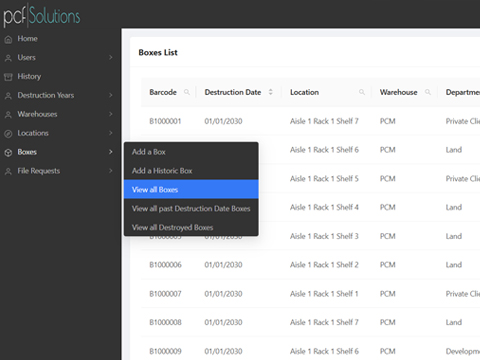Click the Warehouses person icon
Image resolution: width=480 pixels, height=360 pixels.
point(8,115)
